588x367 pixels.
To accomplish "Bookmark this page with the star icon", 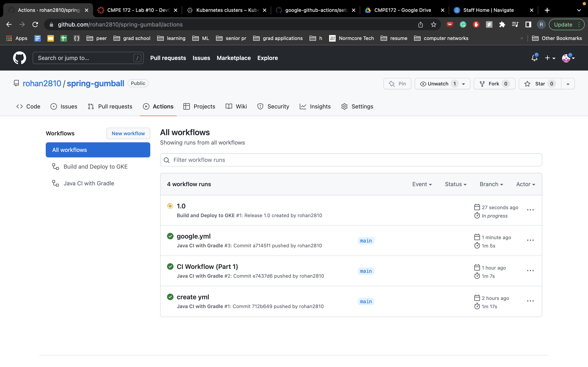I will [x=433, y=24].
